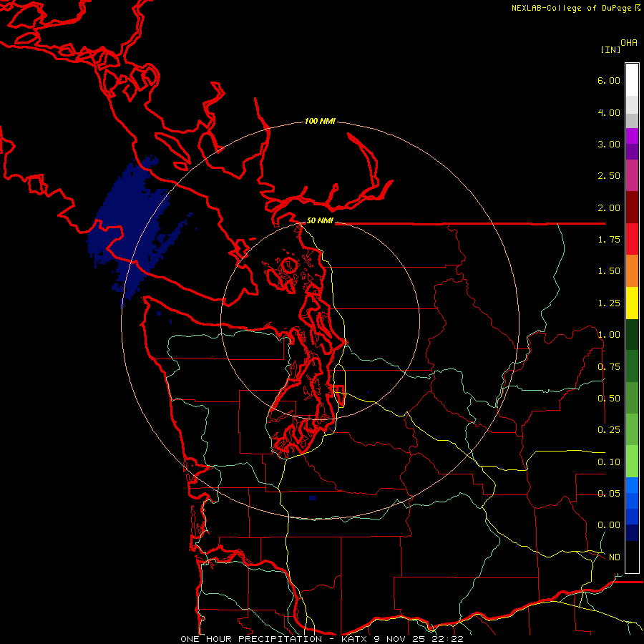
Task: Click the OHA product label
Action: [x=629, y=43]
